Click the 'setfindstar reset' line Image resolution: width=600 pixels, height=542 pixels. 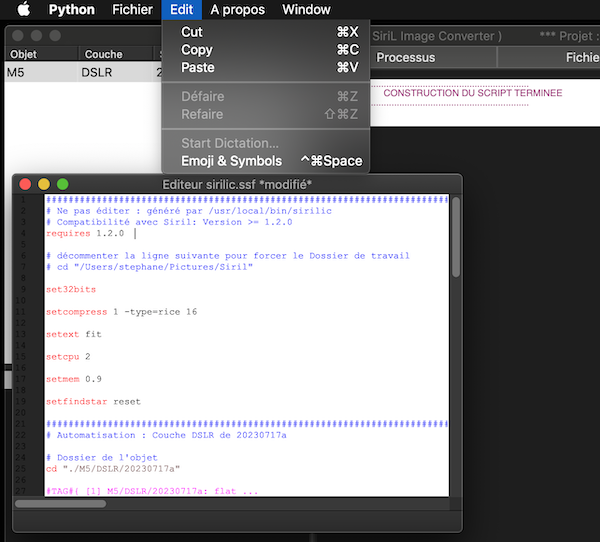coord(93,402)
